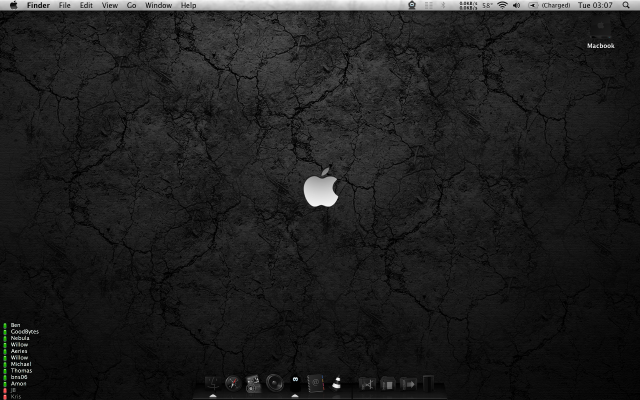Screen dimensions: 640x400
Task: Select contact Nebula in buddy list
Action: pos(20,338)
